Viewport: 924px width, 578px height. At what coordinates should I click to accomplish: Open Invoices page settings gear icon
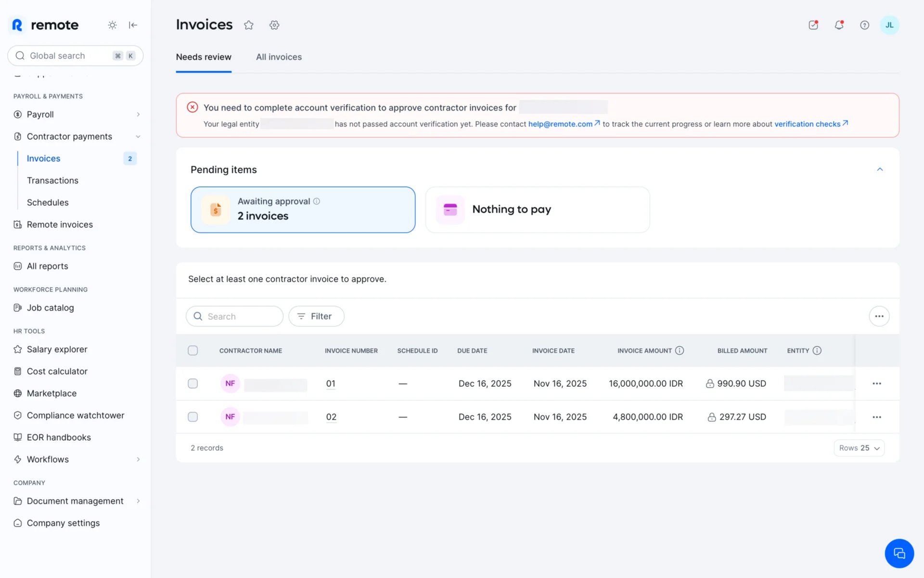tap(274, 25)
